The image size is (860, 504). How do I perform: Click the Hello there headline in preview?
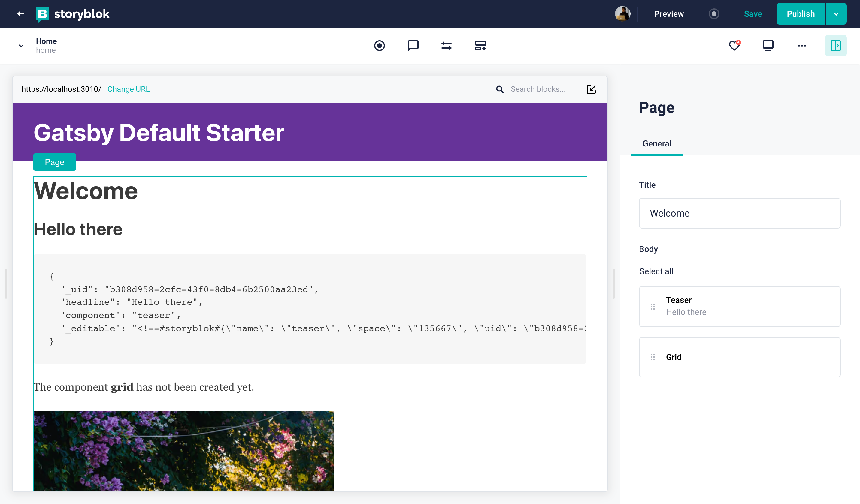78,229
